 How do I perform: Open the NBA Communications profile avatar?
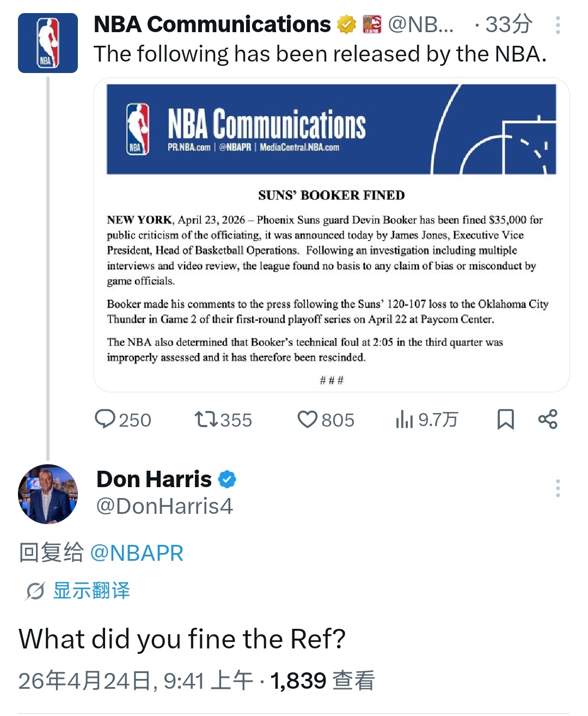coord(48,43)
